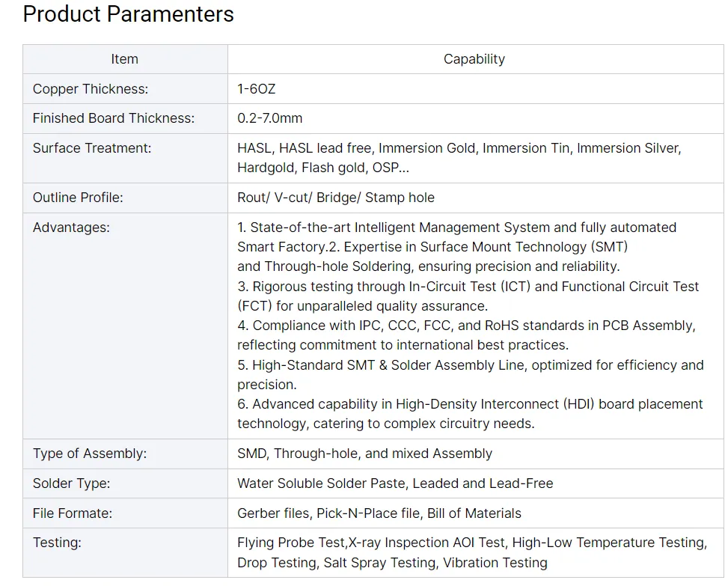Click the Surface Treatment label
Screen dimensions: 728x586
click(92, 147)
